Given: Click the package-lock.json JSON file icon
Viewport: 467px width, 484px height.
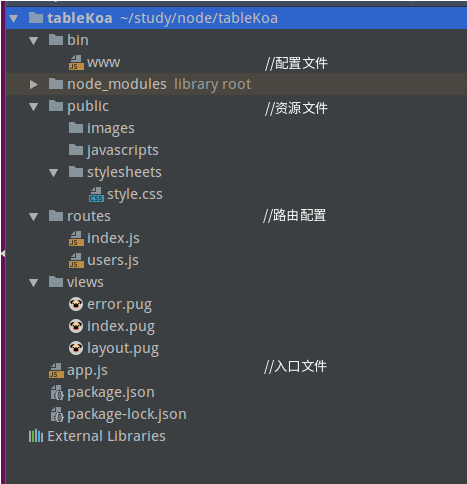Looking at the screenshot, I should click(57, 414).
